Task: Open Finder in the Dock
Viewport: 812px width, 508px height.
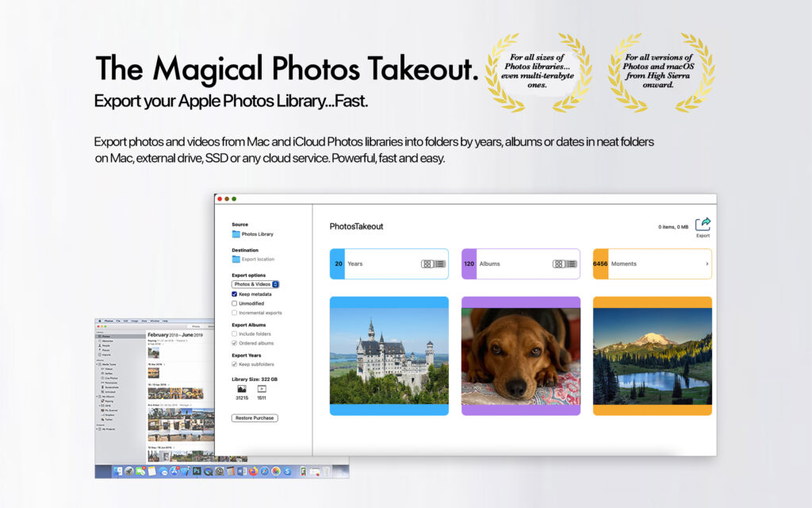Action: point(118,471)
